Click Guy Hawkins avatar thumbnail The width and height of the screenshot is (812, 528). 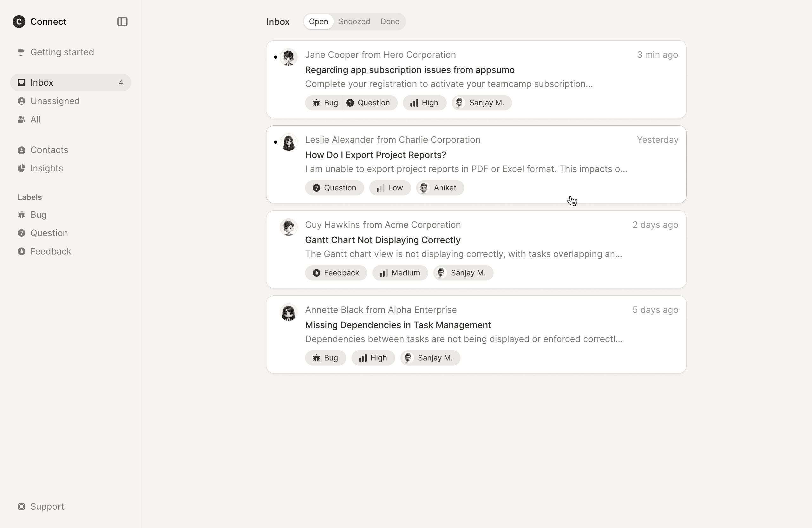[288, 227]
